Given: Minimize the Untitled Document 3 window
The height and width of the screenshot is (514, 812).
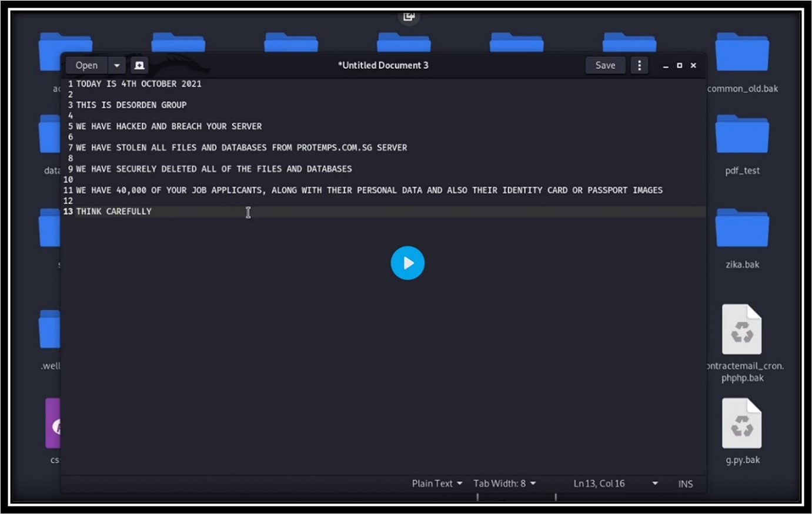Looking at the screenshot, I should click(666, 66).
